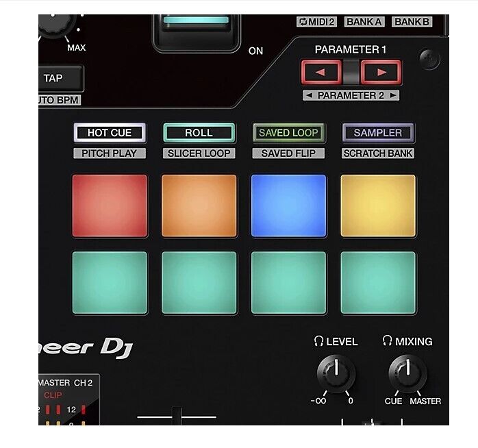Image resolution: width=478 pixels, height=448 pixels.
Task: Tap the red performance pad
Action: pos(110,206)
